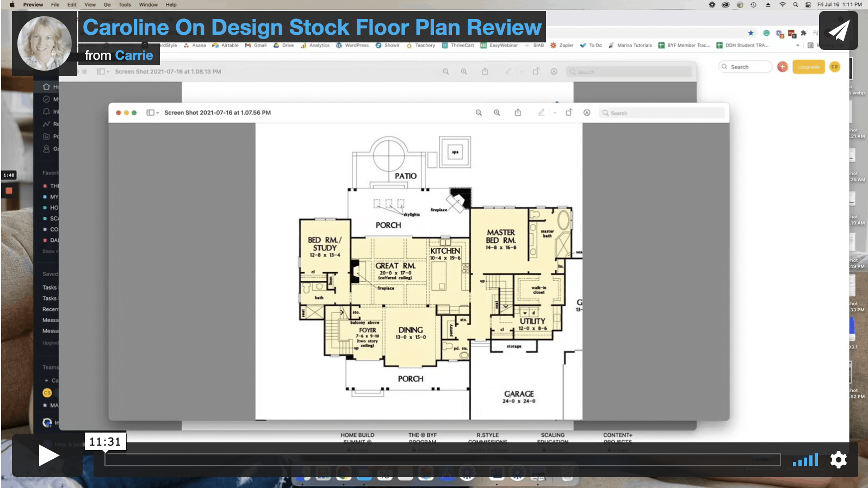The width and height of the screenshot is (868, 488).
Task: Open the File menu in the menu bar
Action: pos(55,4)
